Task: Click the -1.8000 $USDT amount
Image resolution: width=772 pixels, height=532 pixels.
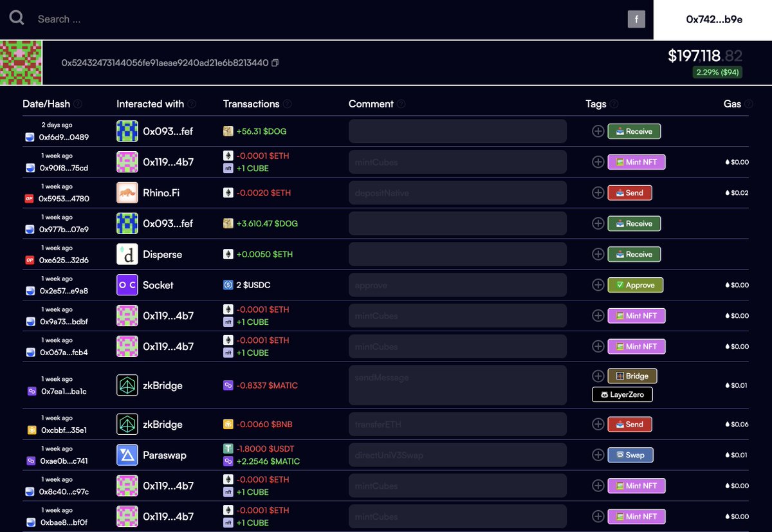Action: (265, 448)
